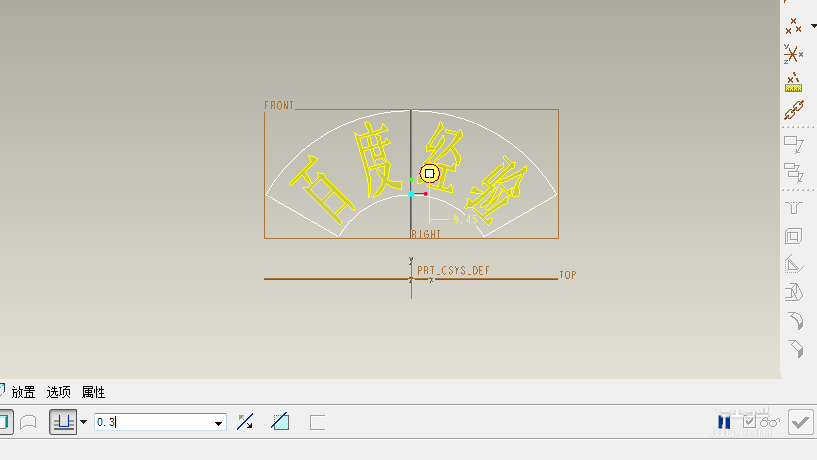Toggle the remove material option
This screenshot has height=460, width=817.
(x=280, y=421)
